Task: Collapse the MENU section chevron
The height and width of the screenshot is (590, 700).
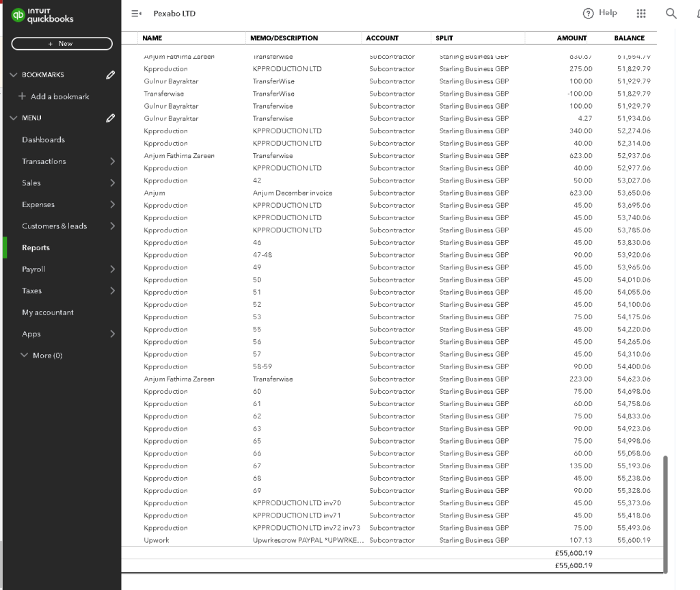Action: (14, 118)
